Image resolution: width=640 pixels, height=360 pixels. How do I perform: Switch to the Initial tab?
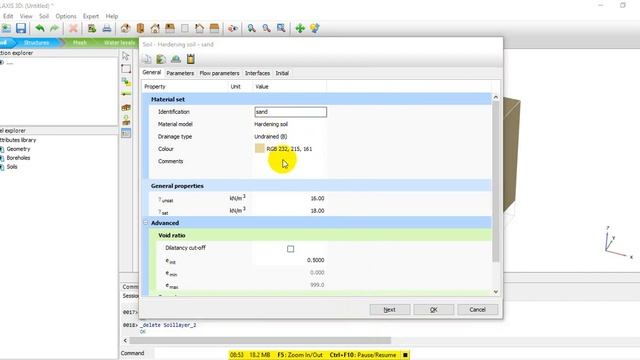[x=282, y=73]
